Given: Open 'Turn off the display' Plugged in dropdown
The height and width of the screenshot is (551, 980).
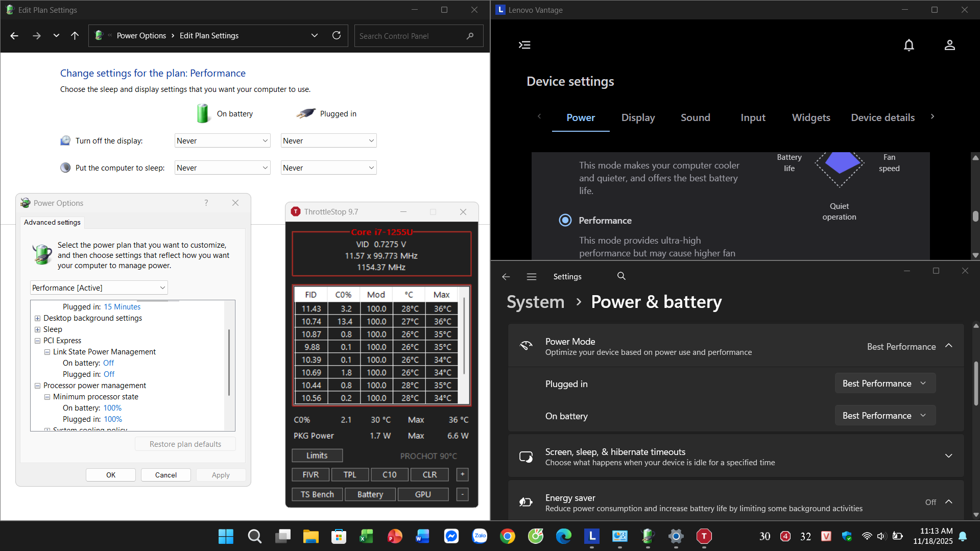Looking at the screenshot, I should pos(328,141).
